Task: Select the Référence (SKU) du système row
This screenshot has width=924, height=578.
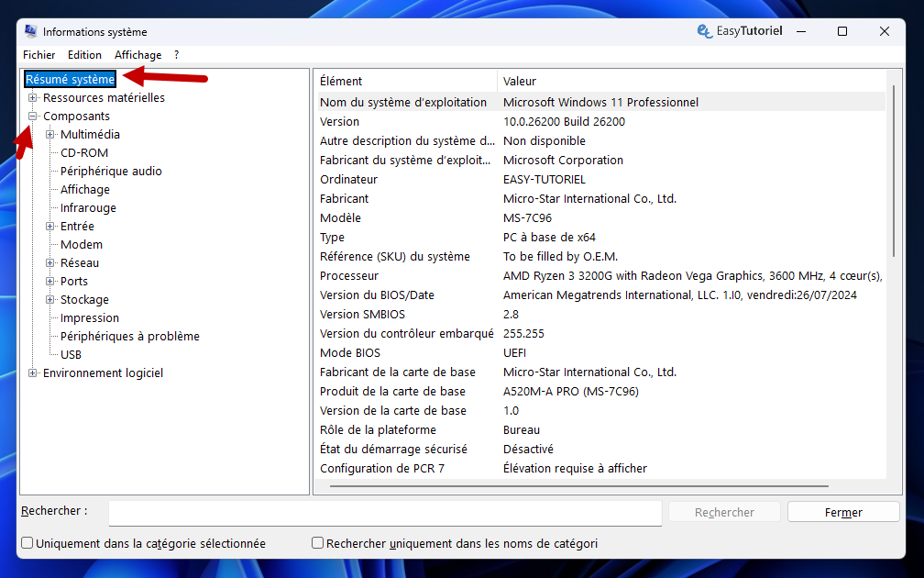Action: 601,256
